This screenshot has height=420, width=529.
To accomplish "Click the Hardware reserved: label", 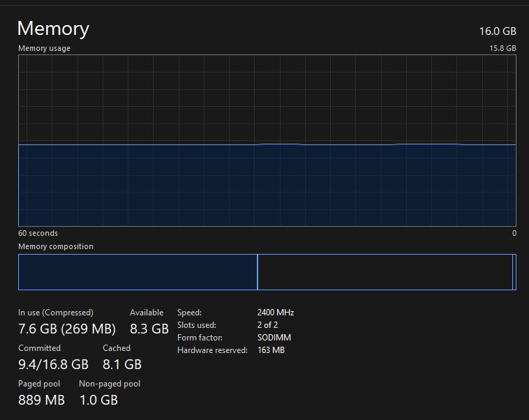I will click(x=213, y=350).
